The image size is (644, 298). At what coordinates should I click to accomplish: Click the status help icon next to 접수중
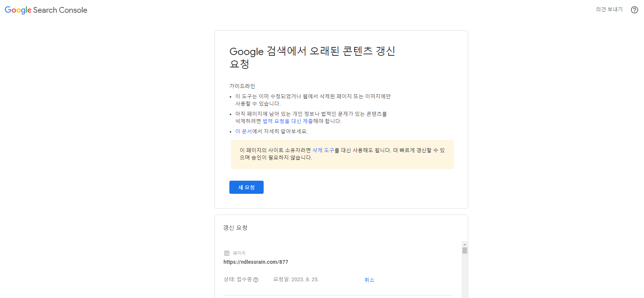pyautogui.click(x=256, y=280)
